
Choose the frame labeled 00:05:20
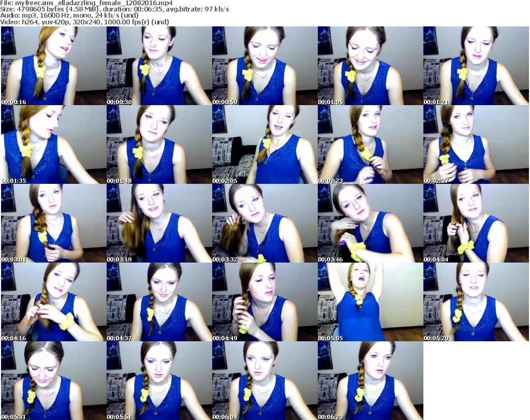476,302
